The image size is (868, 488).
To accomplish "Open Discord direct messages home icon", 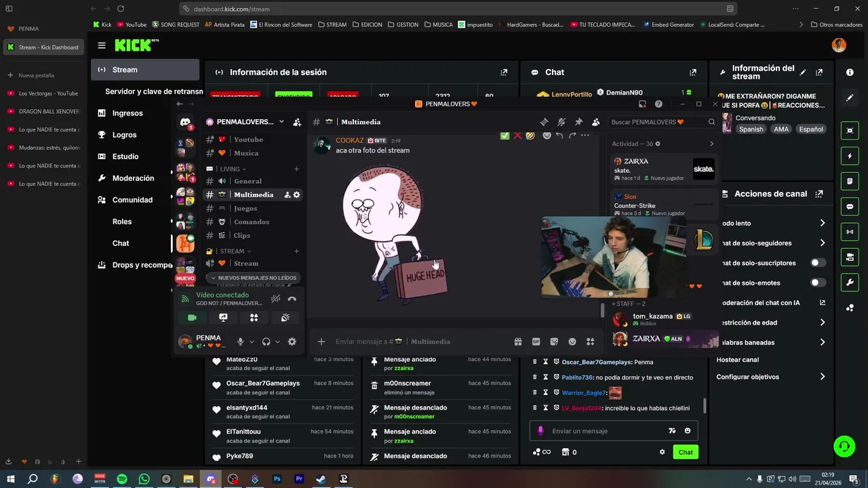I will tap(185, 123).
